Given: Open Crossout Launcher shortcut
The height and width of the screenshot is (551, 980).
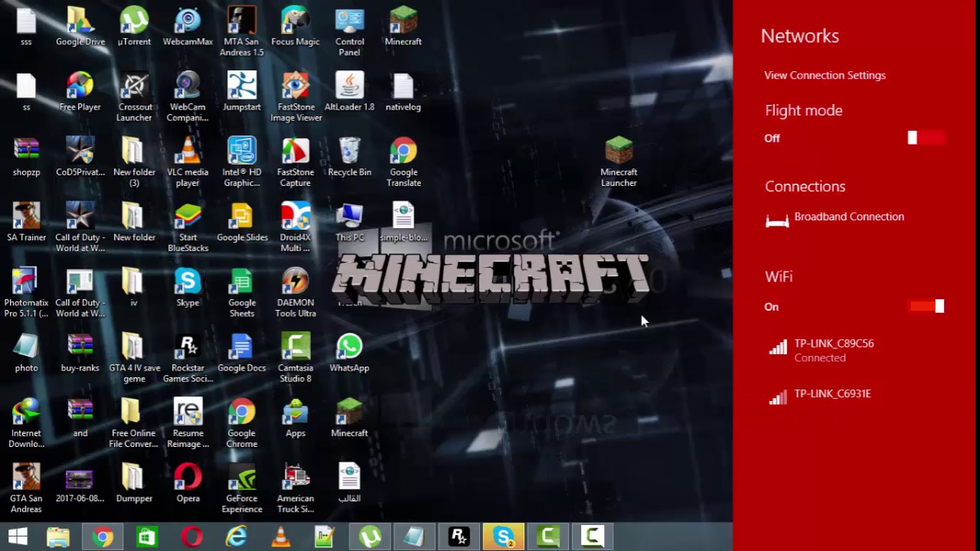Looking at the screenshot, I should (134, 97).
